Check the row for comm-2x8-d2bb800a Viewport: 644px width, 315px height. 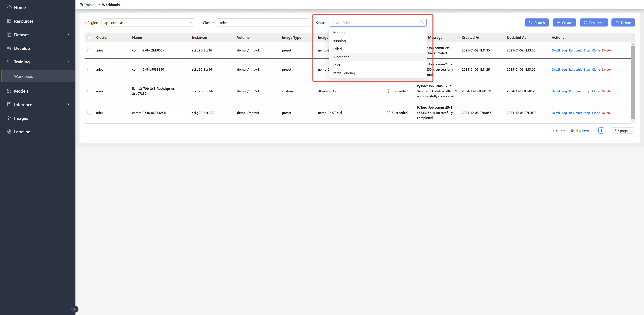(x=89, y=50)
